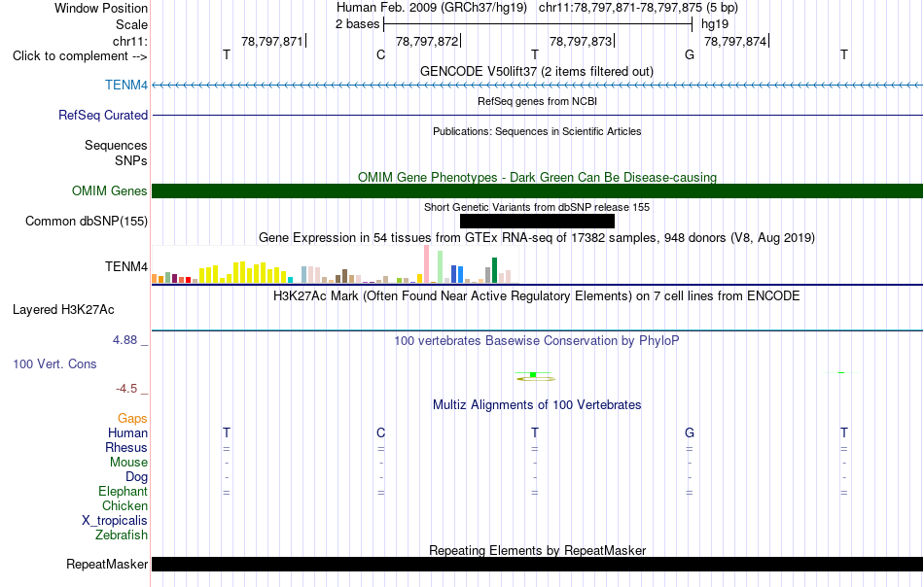
Task: Click the 'GENCODE V50lift37 (2 items filtered out)' title
Action: point(537,71)
